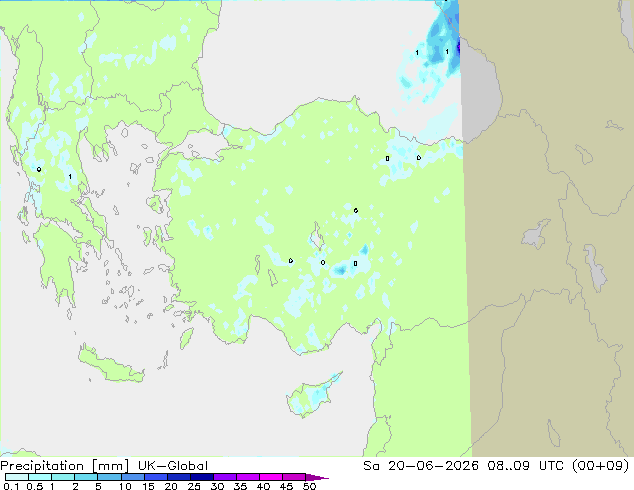
Task: Click the 'Precipitation [mm]' title text
Action: click(64, 466)
